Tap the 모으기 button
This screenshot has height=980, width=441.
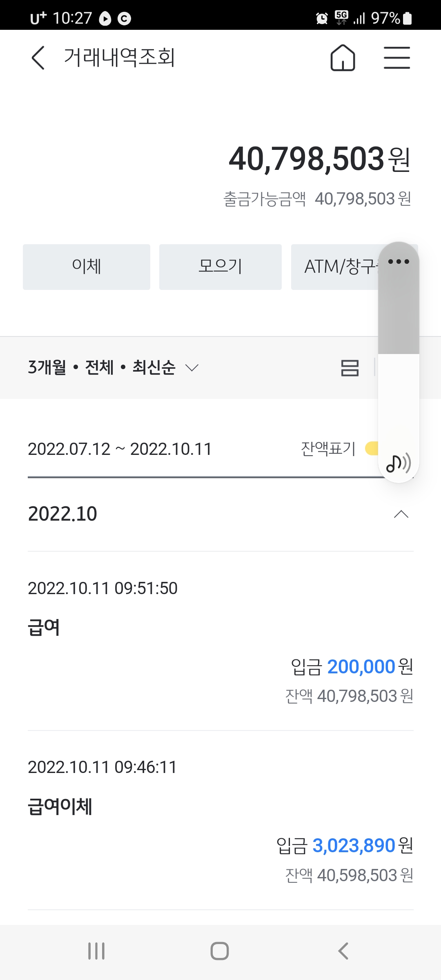pyautogui.click(x=220, y=267)
